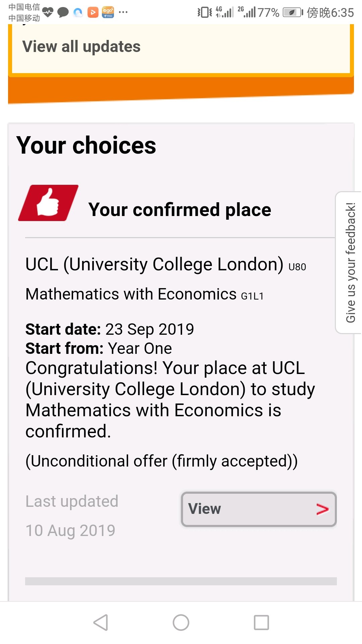Click the red chevron on View button
This screenshot has height=644, width=362.
pos(322,509)
